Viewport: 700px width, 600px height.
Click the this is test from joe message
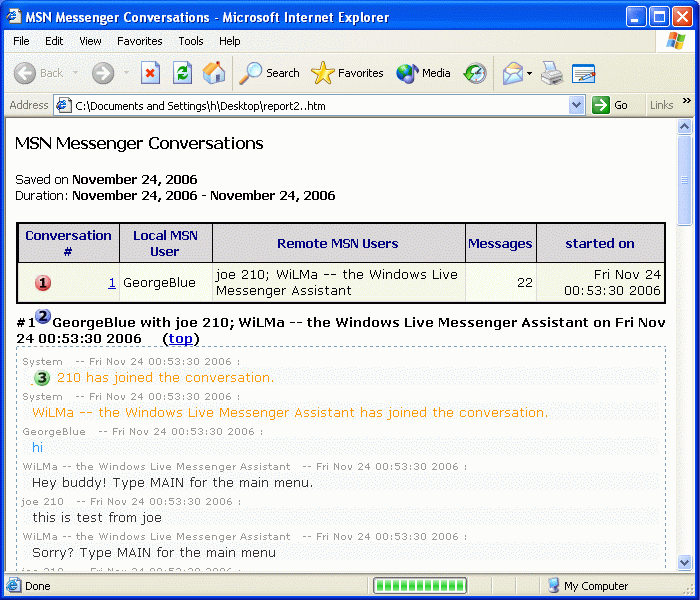[x=97, y=517]
